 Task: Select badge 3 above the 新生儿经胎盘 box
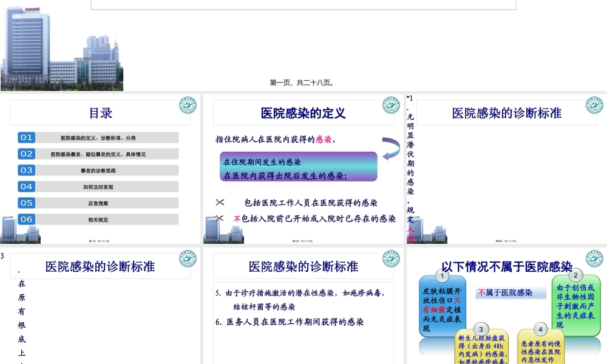click(x=481, y=329)
